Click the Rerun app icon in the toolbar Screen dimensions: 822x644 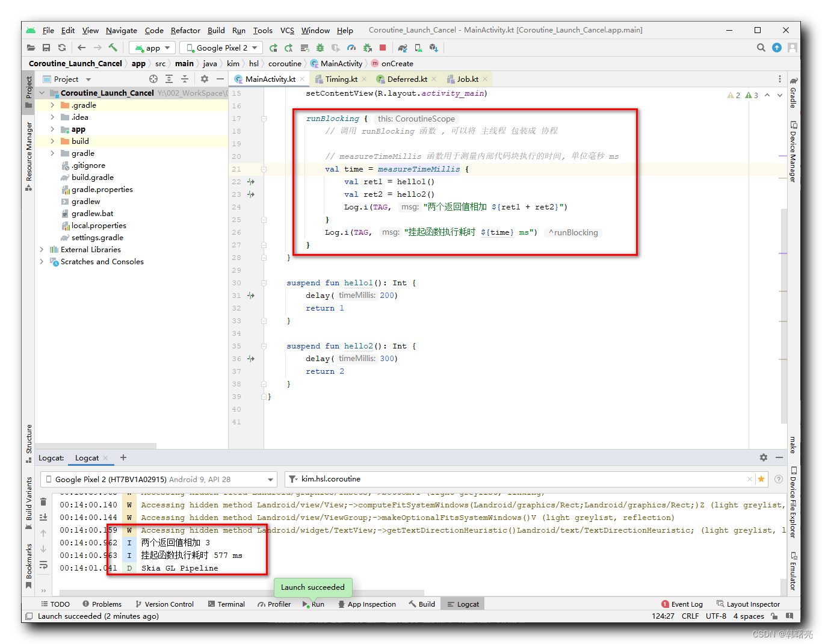273,48
